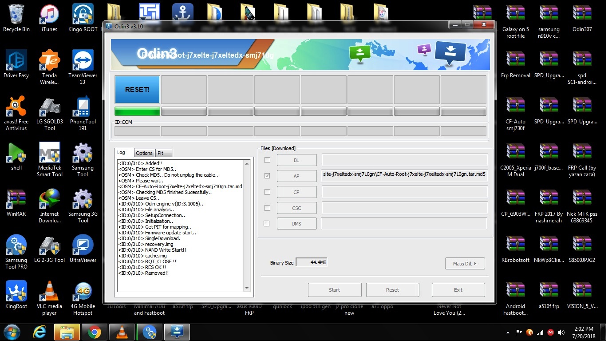Viewport: 616px width, 364px height.
Task: Open Android Fastboot archive icon
Action: [x=515, y=298]
